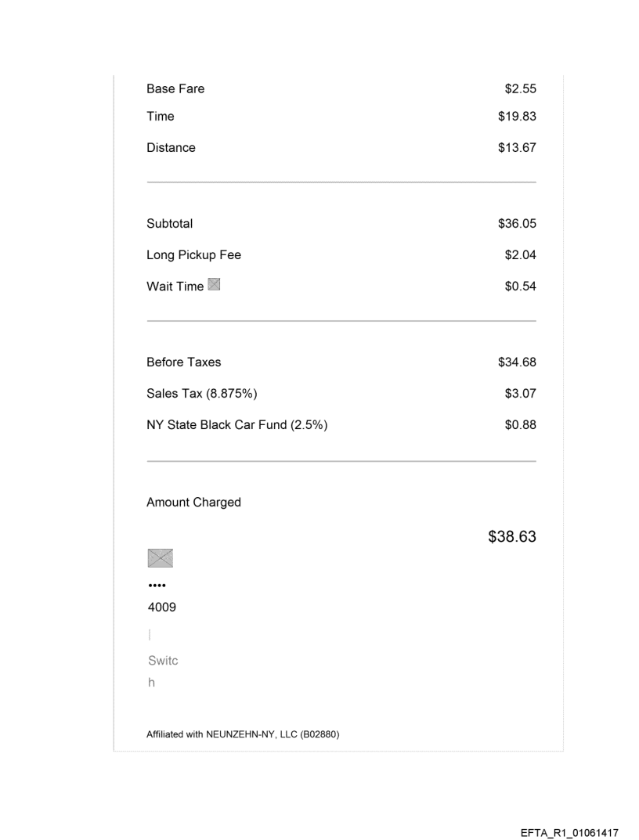Viewport: 639px width, 840px height.
Task: Click the NY State Black Car Fund label
Action: click(x=236, y=426)
